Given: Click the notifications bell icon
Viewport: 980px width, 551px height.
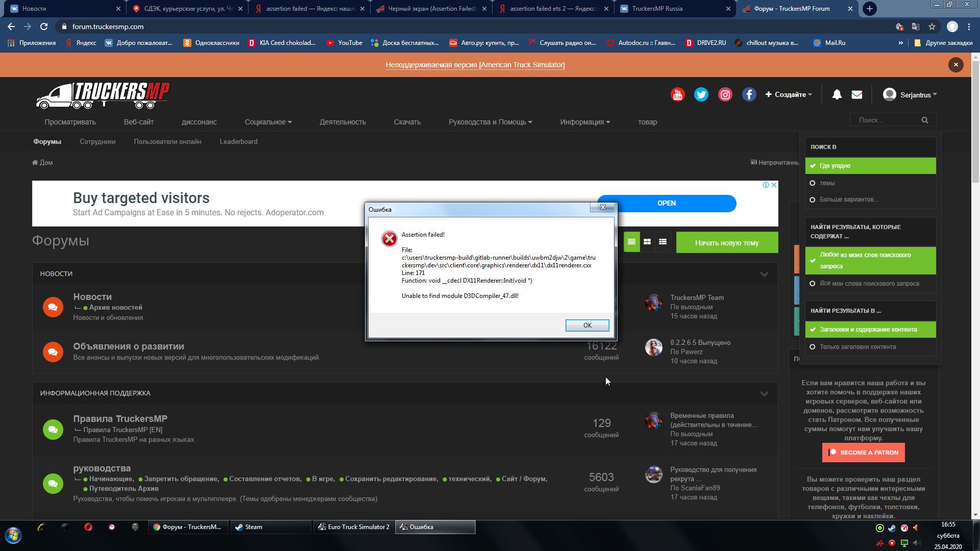Looking at the screenshot, I should pos(837,94).
